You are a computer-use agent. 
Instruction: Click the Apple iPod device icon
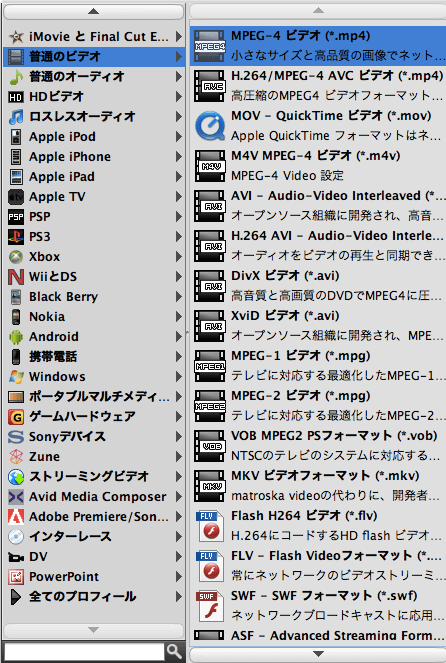tap(16, 137)
